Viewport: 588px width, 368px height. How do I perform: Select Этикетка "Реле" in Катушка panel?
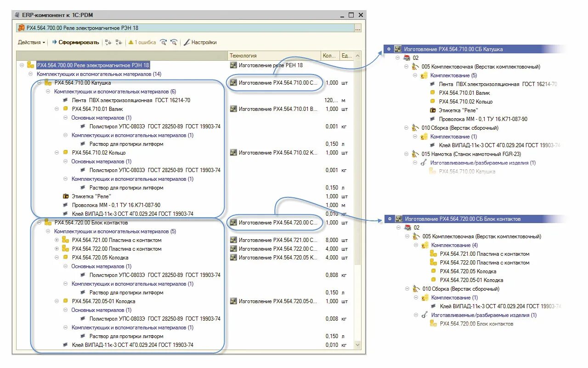(458, 110)
